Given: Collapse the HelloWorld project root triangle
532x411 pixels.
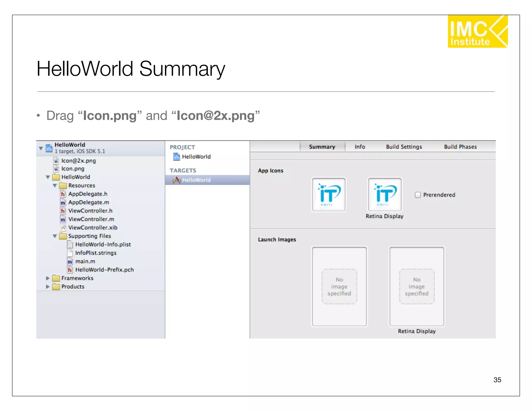Looking at the screenshot, I should tap(41, 148).
